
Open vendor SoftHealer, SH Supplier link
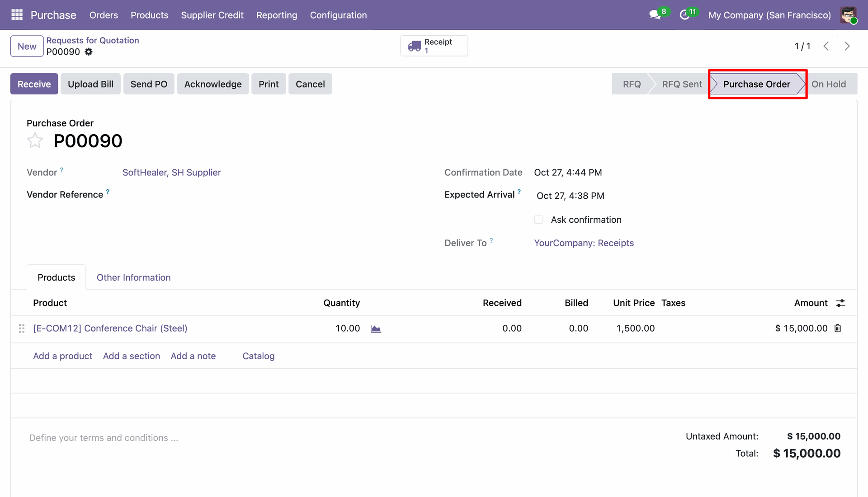[x=172, y=173]
